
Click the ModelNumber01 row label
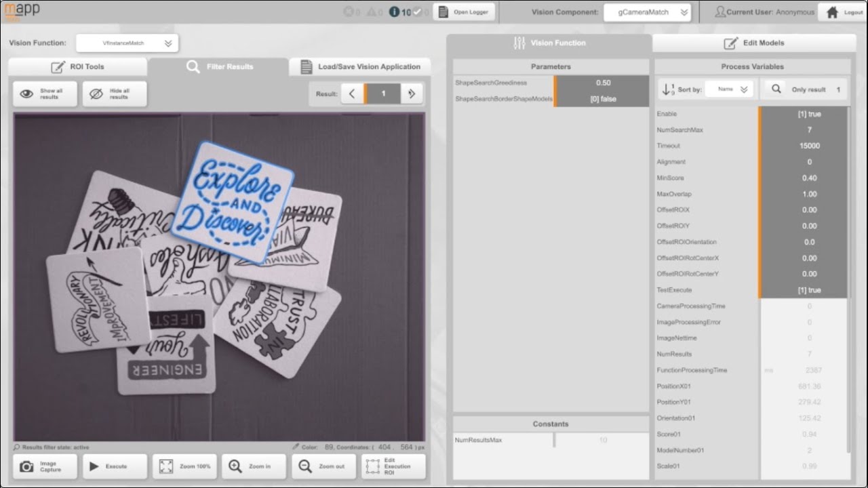(680, 450)
